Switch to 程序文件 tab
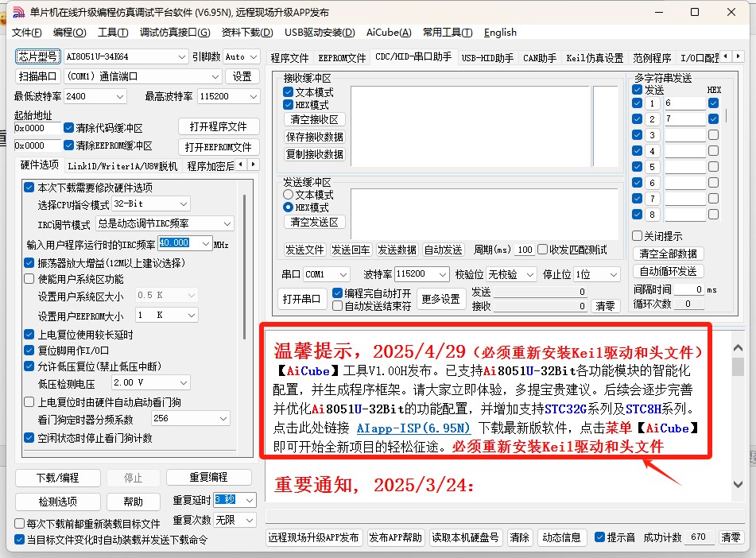Image resolution: width=756 pixels, height=558 pixels. (289, 58)
